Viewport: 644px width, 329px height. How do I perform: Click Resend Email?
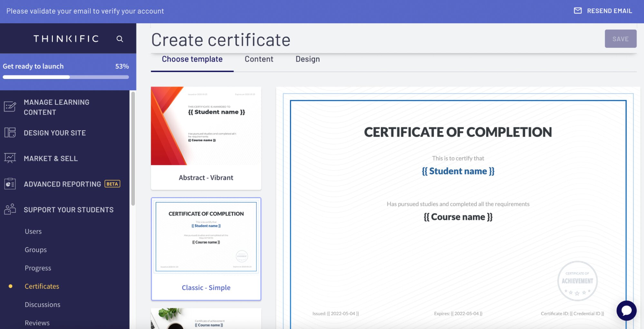610,10
